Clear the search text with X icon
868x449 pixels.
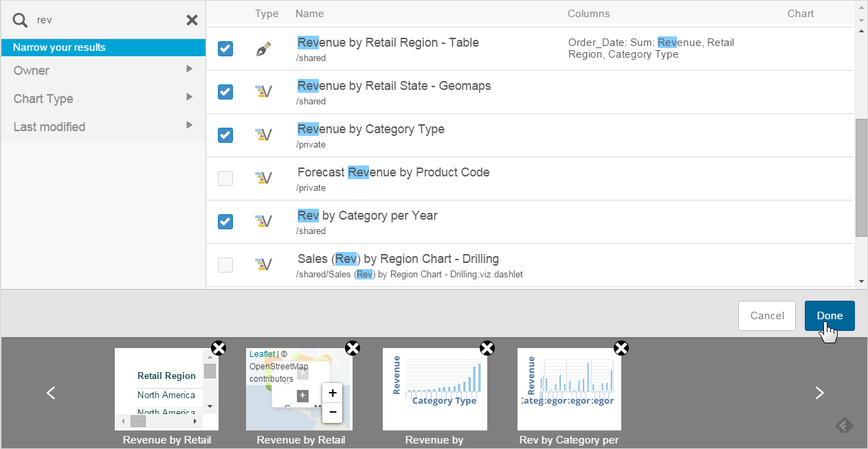click(x=192, y=20)
